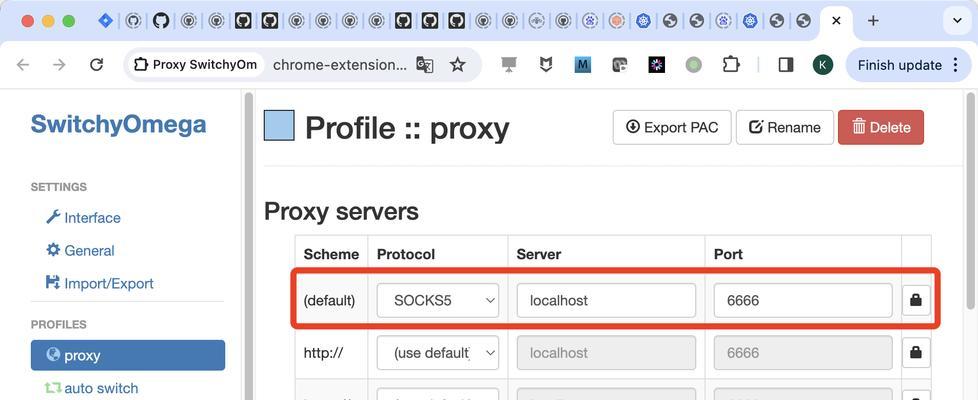Click the 'Proxy servers' heading
This screenshot has width=978, height=400.
341,212
